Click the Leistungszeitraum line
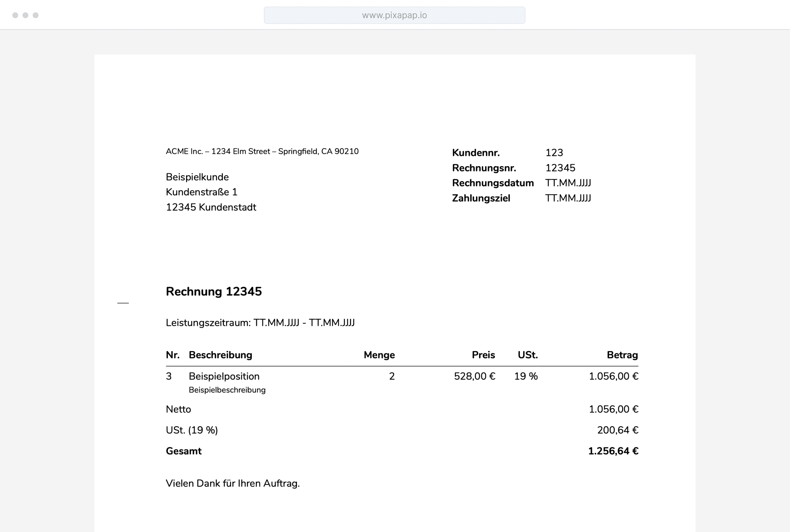This screenshot has height=532, width=790. click(x=260, y=323)
